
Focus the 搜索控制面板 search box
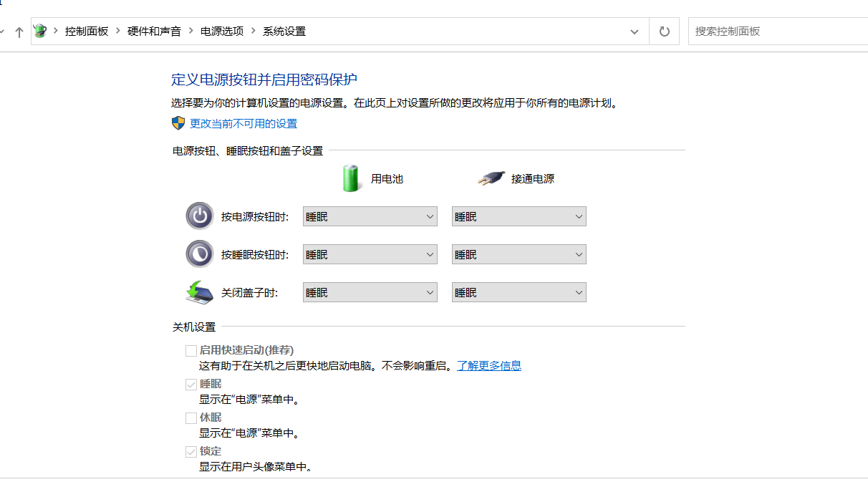778,32
